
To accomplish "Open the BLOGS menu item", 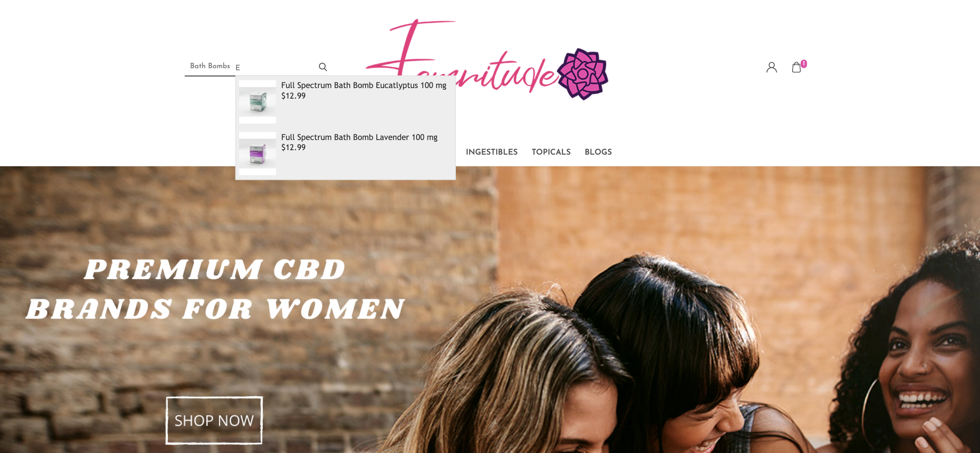I will (x=598, y=152).
